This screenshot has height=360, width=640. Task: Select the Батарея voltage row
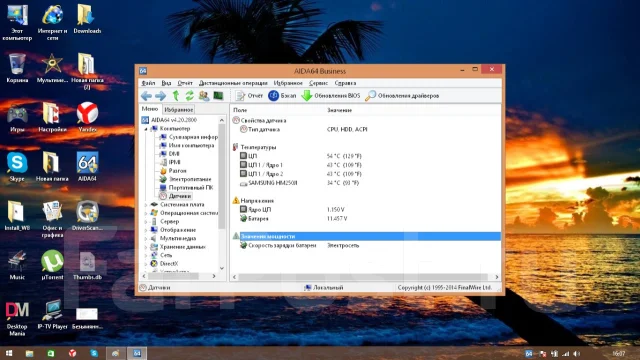[366, 218]
